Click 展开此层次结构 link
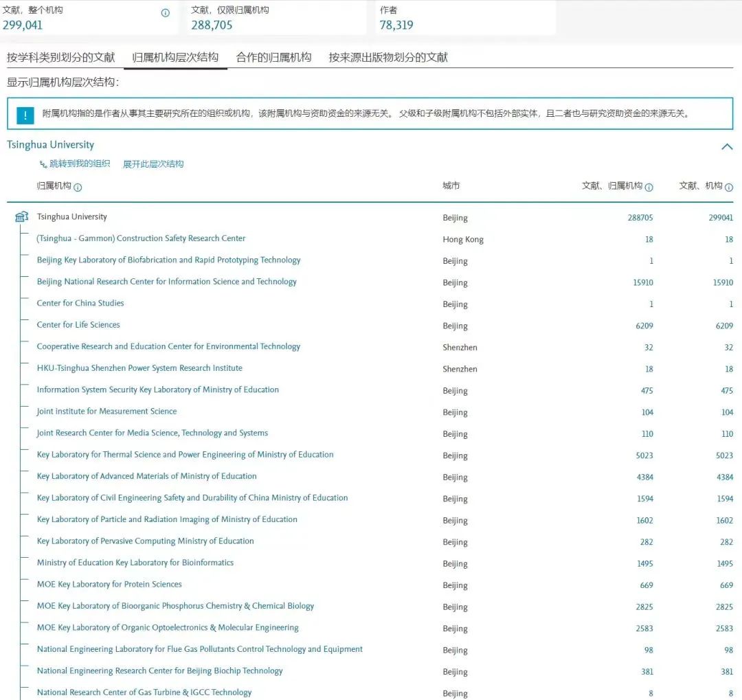 pyautogui.click(x=153, y=164)
